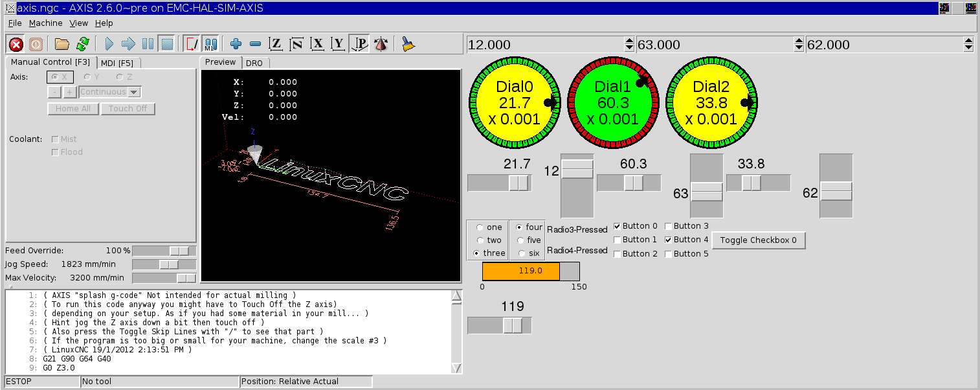Open the Machine menu
This screenshot has width=980, height=390.
coord(45,23)
